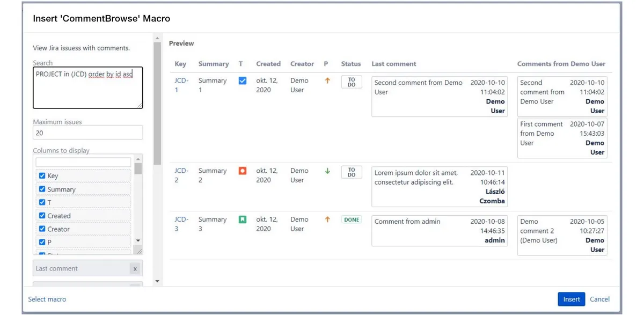Image resolution: width=644 pixels, height=315 pixels.
Task: Open the JCD-3 issue link
Action: [x=181, y=224]
